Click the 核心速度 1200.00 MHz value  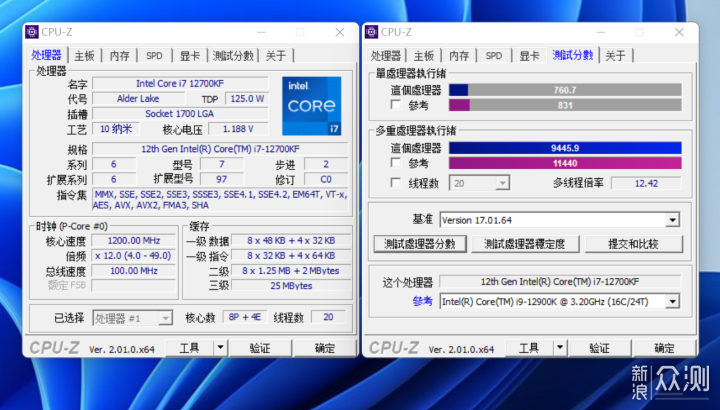tap(134, 241)
